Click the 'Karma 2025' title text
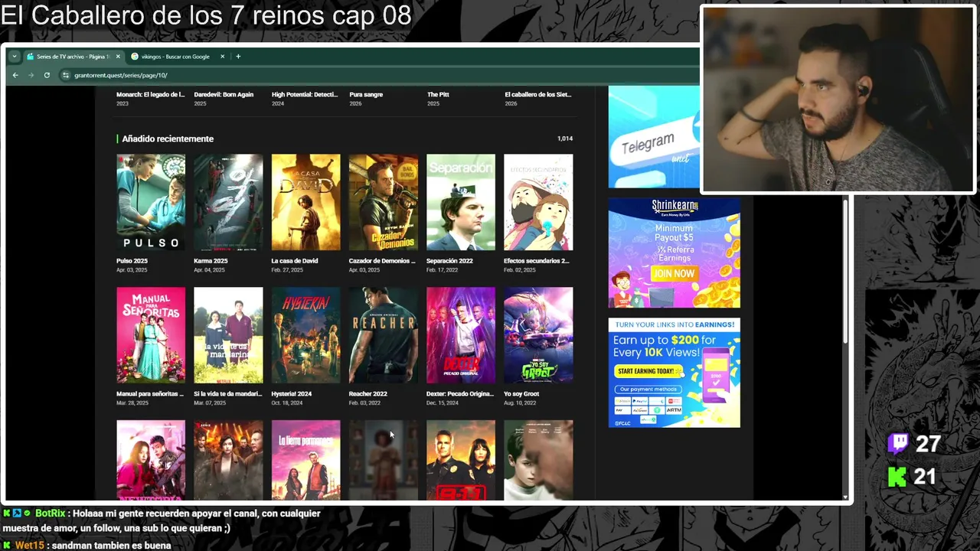 pyautogui.click(x=211, y=261)
